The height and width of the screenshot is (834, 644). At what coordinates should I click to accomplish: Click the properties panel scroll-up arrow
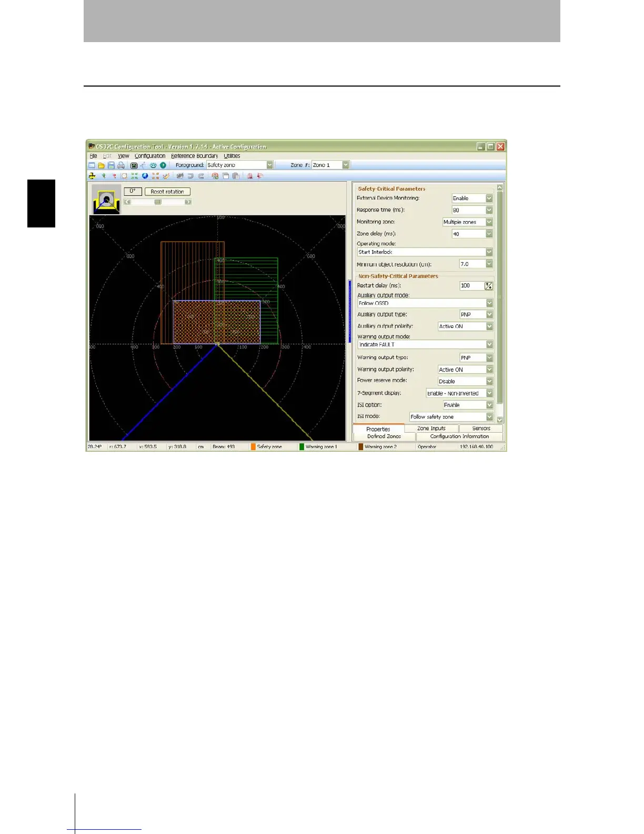coord(500,187)
